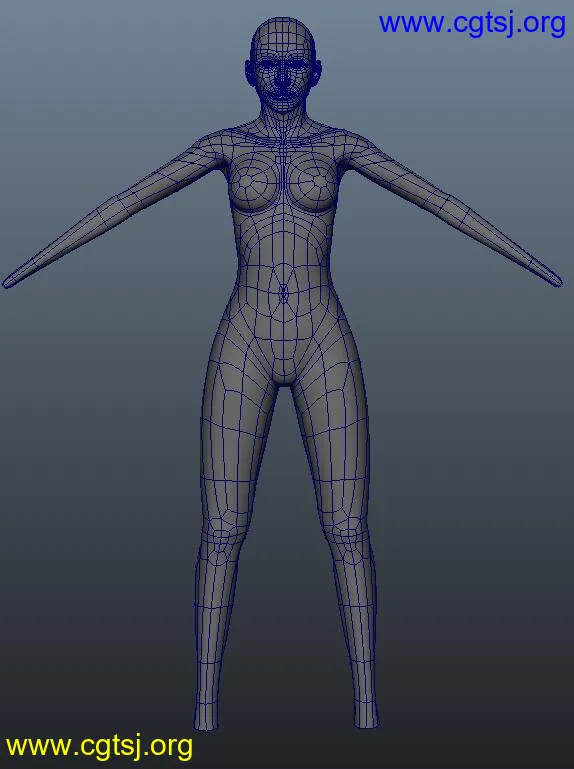This screenshot has height=769, width=574.
Task: Pick the ear on the image's right side
Action: coord(317,73)
